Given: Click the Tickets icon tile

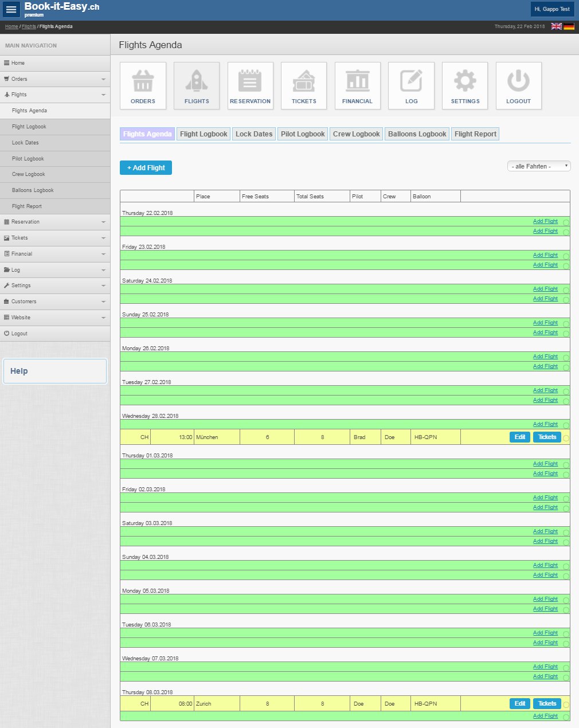Looking at the screenshot, I should [x=304, y=86].
